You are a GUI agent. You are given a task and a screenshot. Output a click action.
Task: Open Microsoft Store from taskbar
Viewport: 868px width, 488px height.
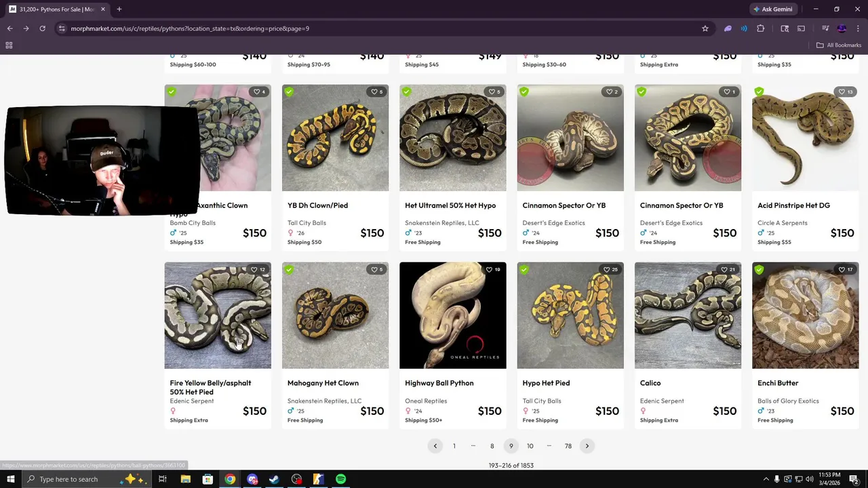tap(208, 479)
